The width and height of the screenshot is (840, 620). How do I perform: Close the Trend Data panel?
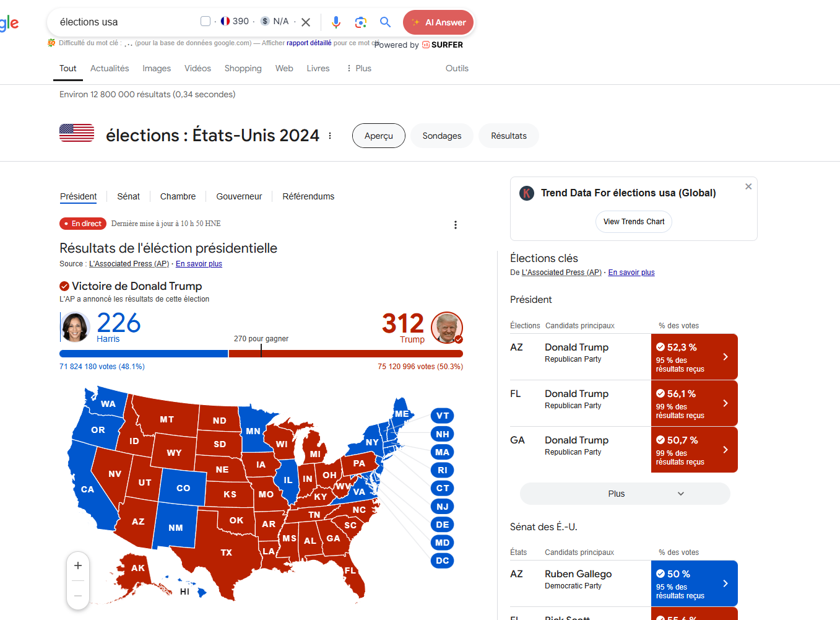pos(748,186)
